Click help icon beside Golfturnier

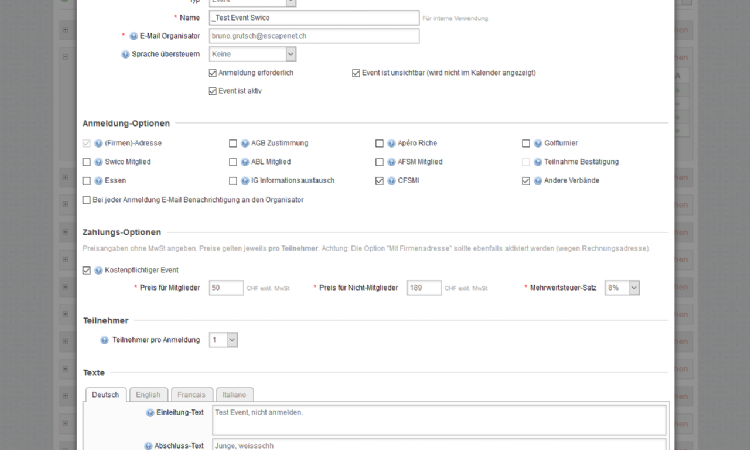coord(538,143)
